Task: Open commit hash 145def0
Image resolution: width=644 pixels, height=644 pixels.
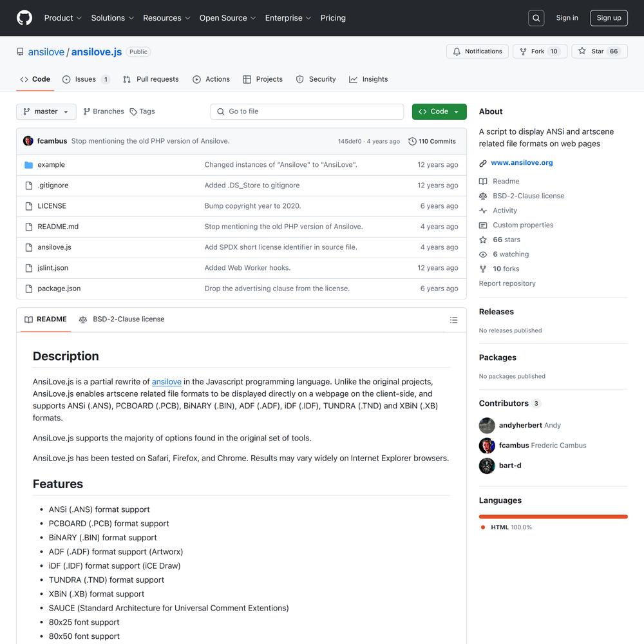Action: tap(350, 141)
